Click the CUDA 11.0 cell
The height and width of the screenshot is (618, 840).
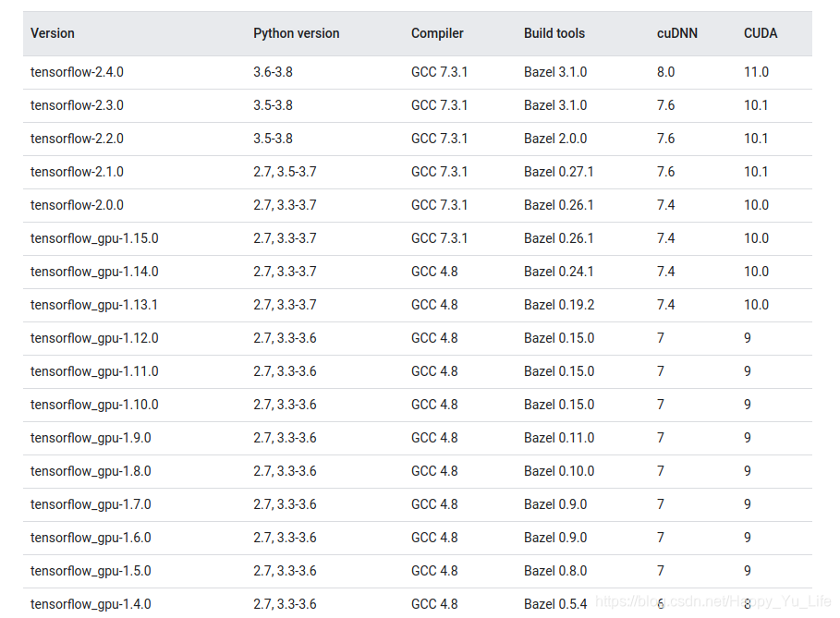coord(756,72)
